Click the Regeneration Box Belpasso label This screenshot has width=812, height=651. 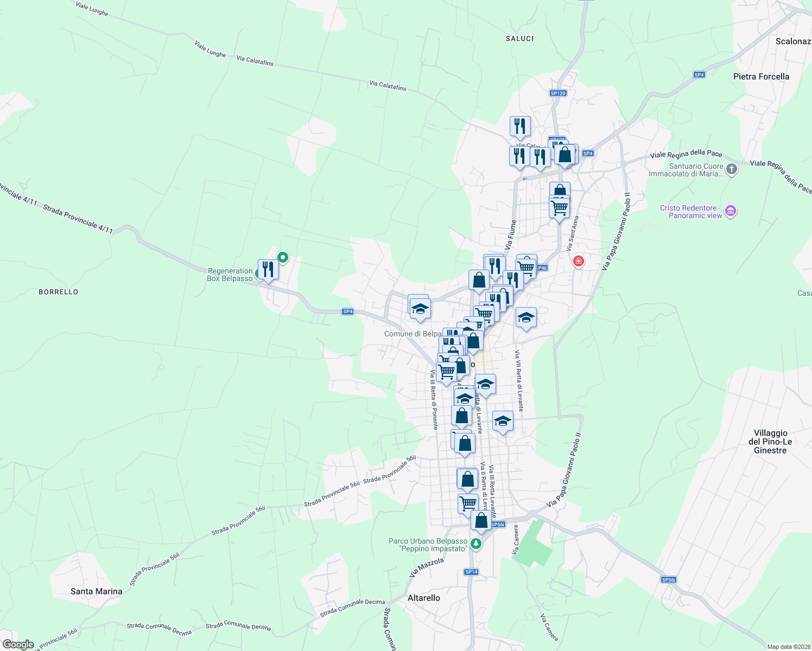pyautogui.click(x=230, y=274)
